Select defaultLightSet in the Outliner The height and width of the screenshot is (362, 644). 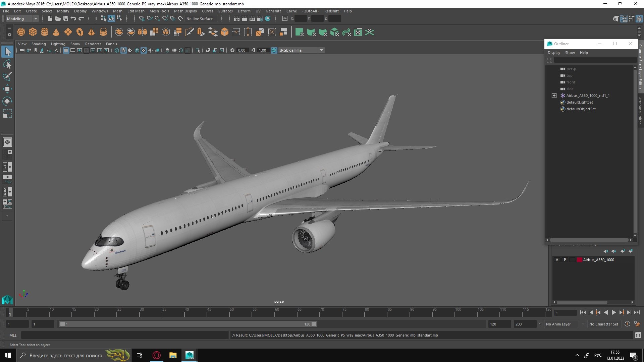pos(580,102)
